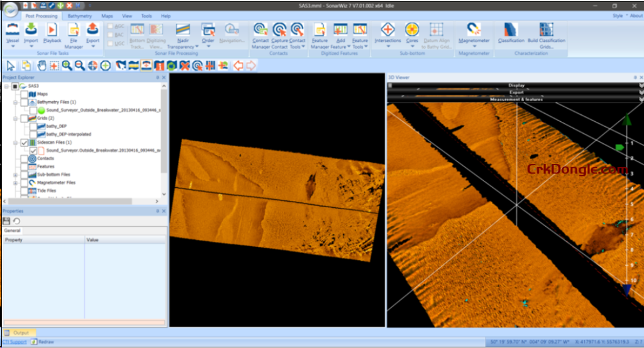Switch to the Bathymetry ribbon tab
The image size is (644, 348).
tap(79, 16)
